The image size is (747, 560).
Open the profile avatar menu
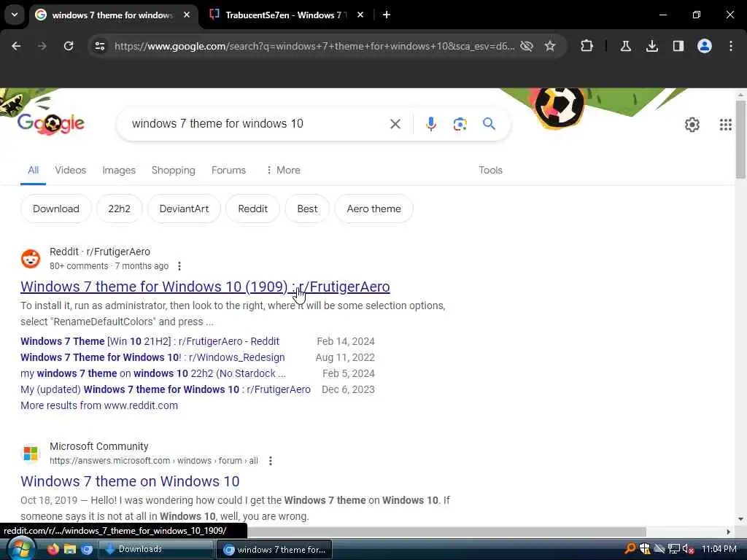coord(705,46)
